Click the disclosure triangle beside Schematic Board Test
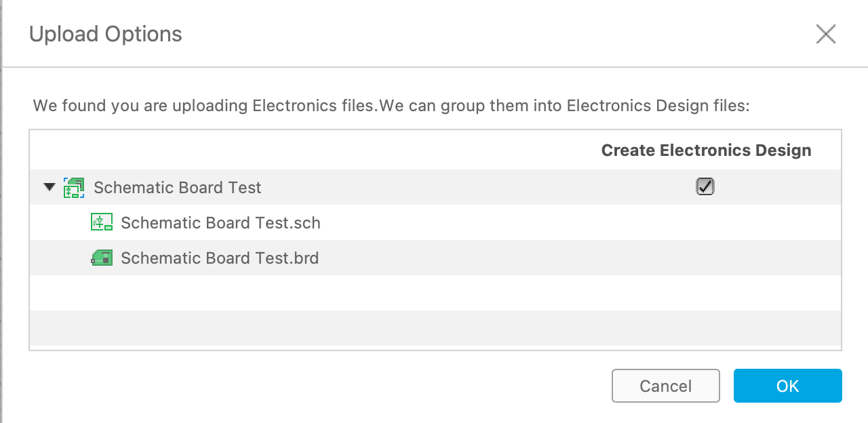The width and height of the screenshot is (868, 423). click(x=49, y=187)
